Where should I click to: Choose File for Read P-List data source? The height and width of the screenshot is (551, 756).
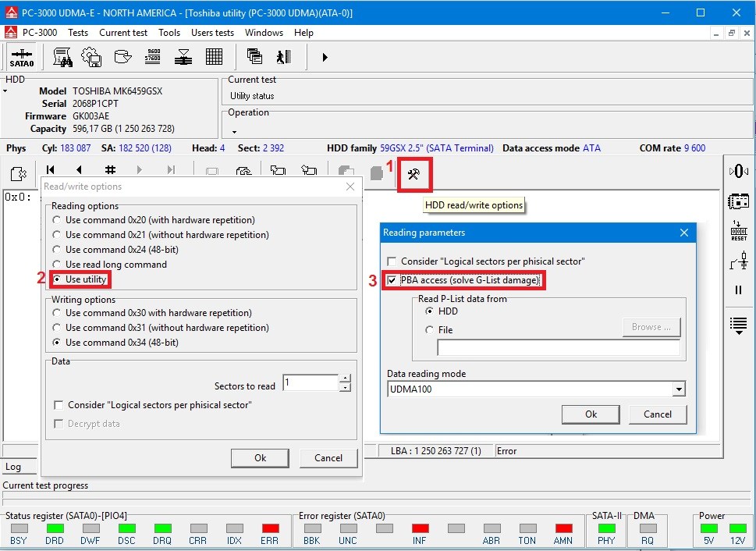pyautogui.click(x=429, y=330)
